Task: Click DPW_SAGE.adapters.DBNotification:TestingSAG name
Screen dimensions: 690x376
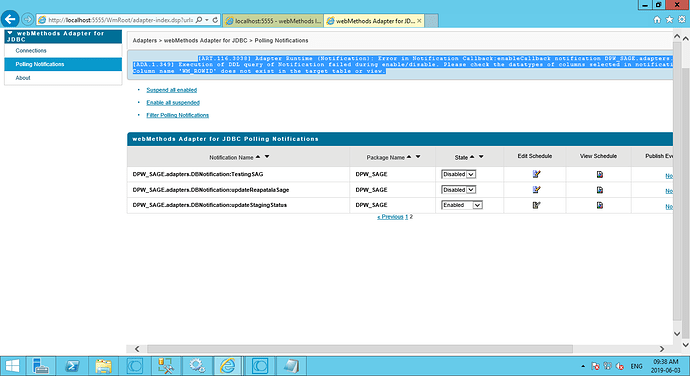Action: (x=198, y=174)
